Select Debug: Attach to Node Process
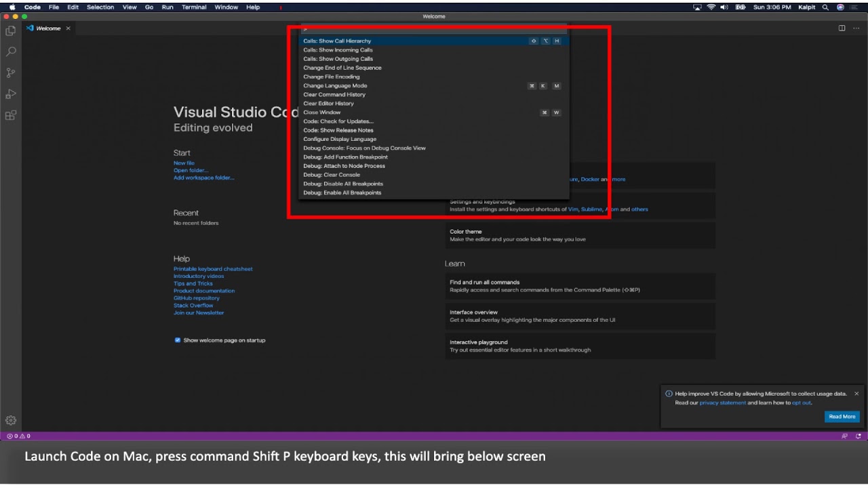This screenshot has height=488, width=868. (433, 166)
